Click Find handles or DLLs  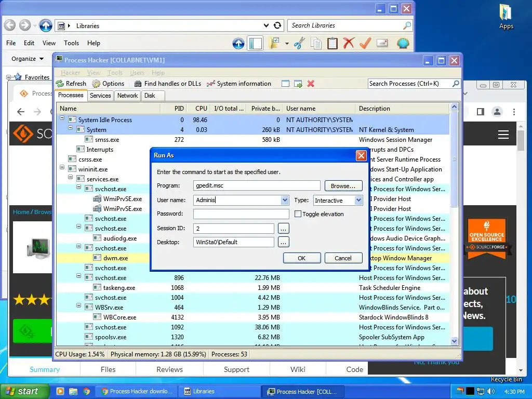168,84
